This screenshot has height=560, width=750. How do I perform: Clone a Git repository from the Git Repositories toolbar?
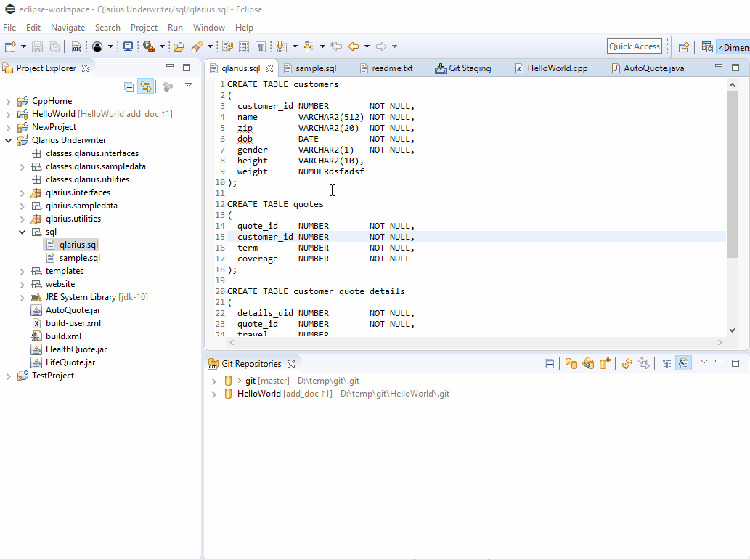coord(588,363)
